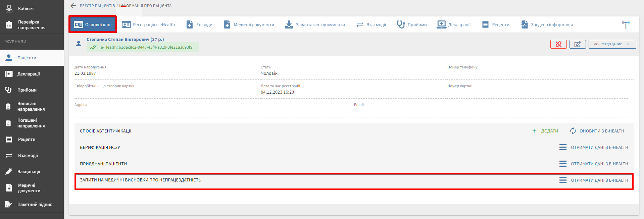The height and width of the screenshot is (219, 644).
Task: Click the broadcast antenna icon
Action: tap(626, 24)
